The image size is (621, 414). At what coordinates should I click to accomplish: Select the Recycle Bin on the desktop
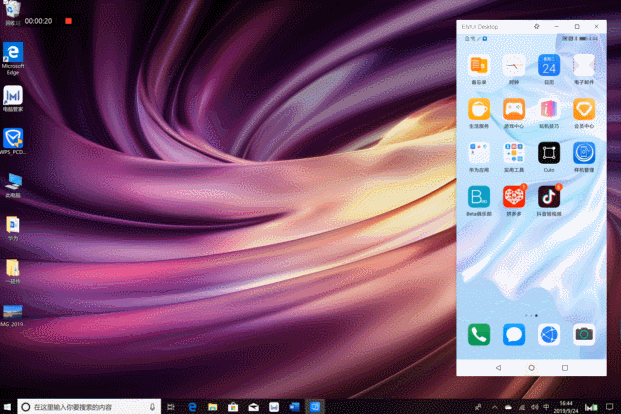[12, 13]
